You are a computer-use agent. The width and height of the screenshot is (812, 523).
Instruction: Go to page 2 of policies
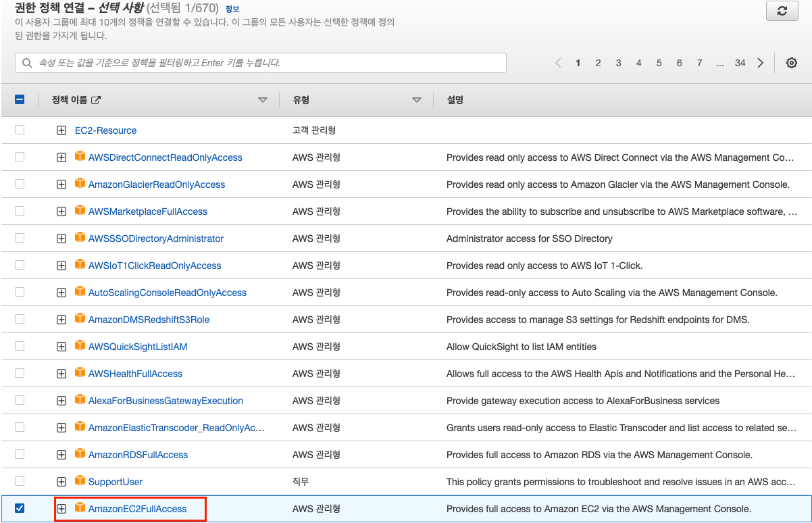(x=598, y=63)
